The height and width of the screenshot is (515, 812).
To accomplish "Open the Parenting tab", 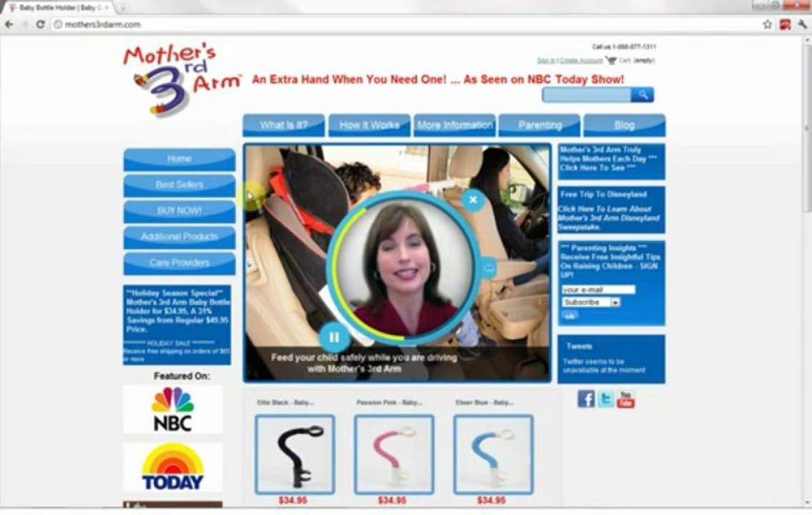I will (x=539, y=125).
